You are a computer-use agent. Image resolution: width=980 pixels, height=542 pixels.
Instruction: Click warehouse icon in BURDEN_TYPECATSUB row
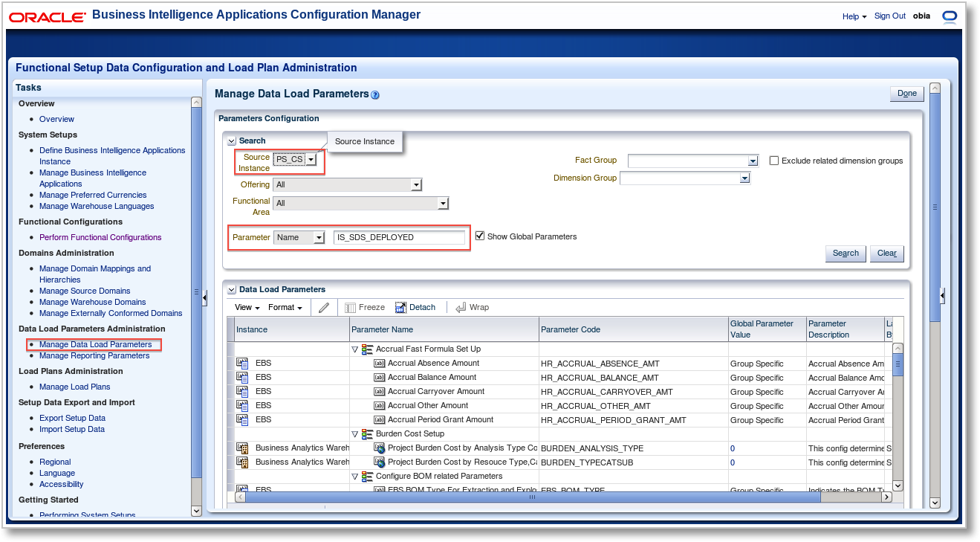242,462
